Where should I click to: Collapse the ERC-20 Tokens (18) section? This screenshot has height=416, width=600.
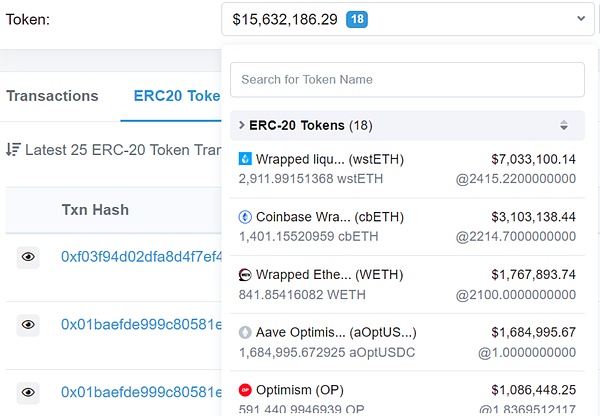(241, 125)
